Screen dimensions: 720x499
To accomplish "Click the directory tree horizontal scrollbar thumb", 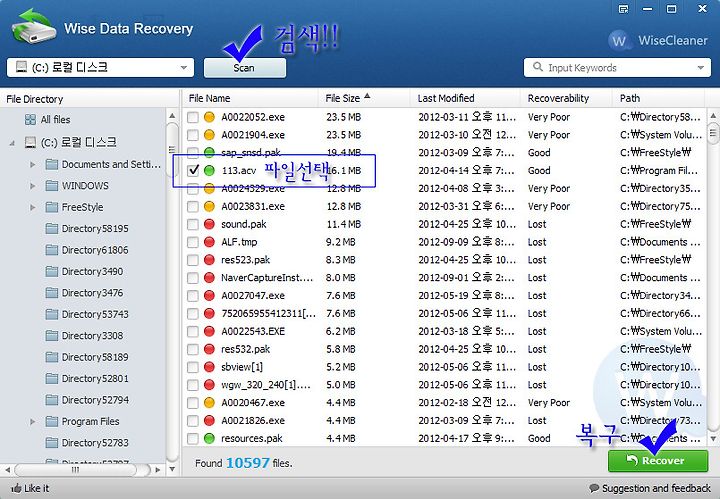I will [76, 470].
